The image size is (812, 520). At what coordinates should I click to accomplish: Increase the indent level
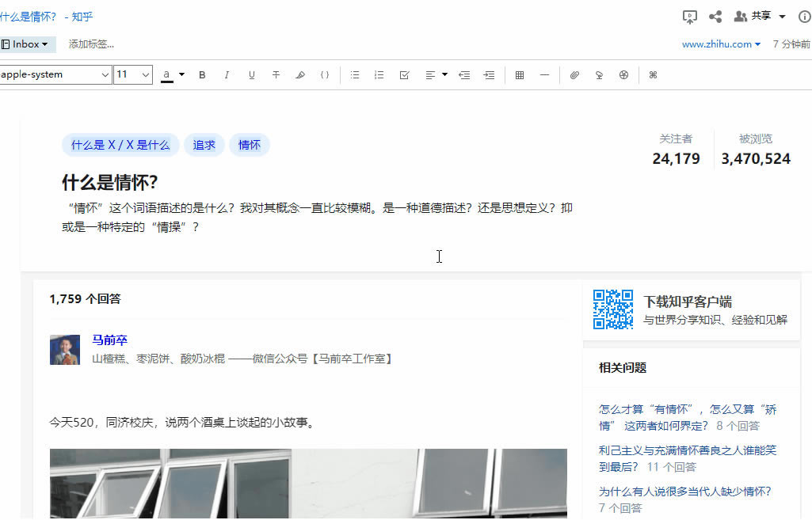click(x=489, y=75)
